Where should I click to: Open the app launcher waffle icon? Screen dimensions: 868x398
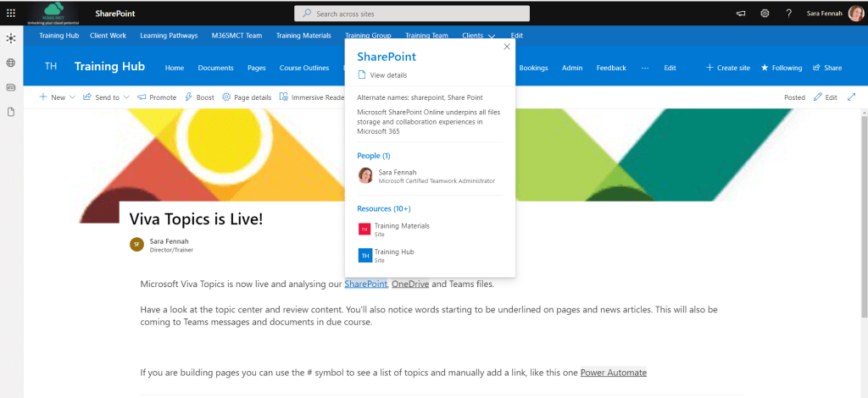10,13
